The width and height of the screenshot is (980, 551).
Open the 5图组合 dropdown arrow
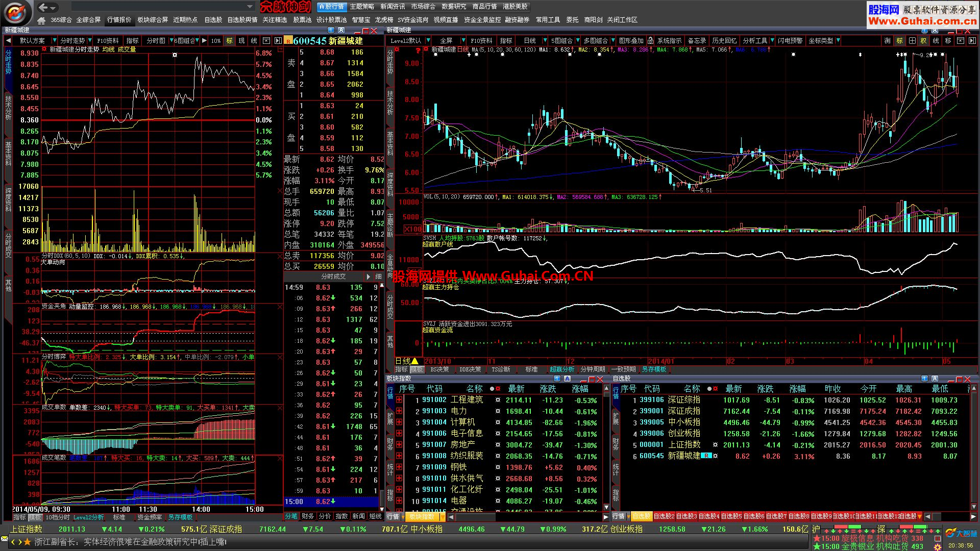[578, 40]
